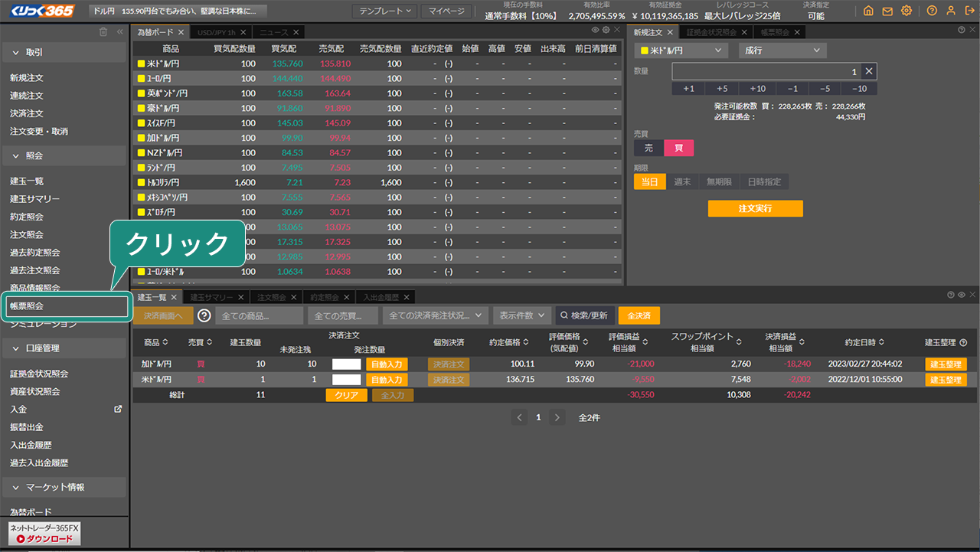The width and height of the screenshot is (980, 552).
Task: Open 建玉一覧 in the sidebar
Action: pyautogui.click(x=28, y=181)
